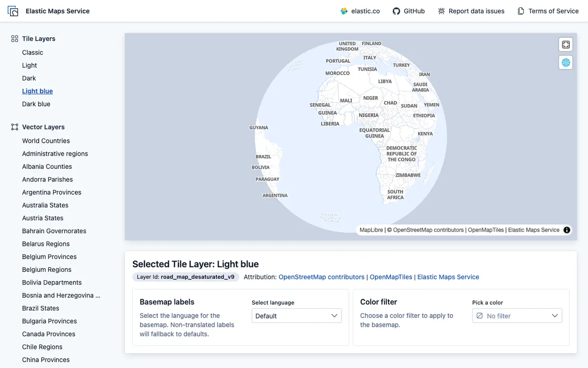Open Chile Regions vector layer
The image size is (588, 368).
42,347
